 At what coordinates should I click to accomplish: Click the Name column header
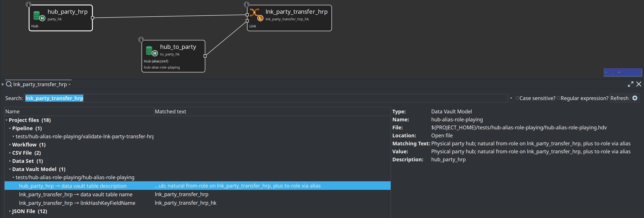click(x=79, y=111)
